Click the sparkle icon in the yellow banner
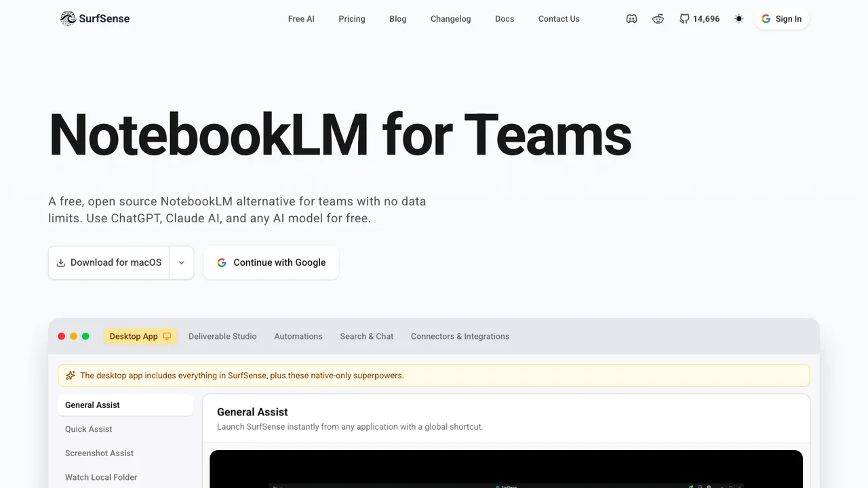Viewport: 868px width, 488px height. pos(71,375)
